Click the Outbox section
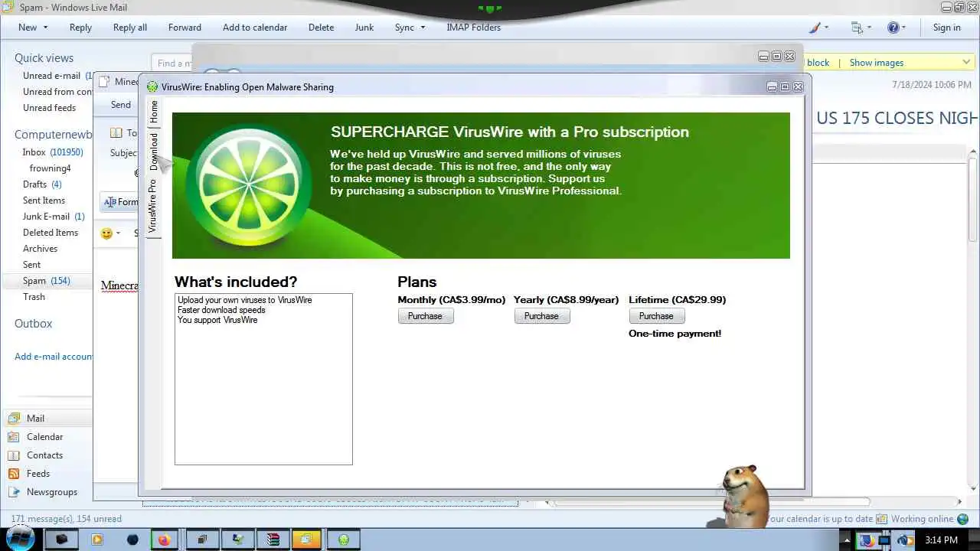 point(33,324)
